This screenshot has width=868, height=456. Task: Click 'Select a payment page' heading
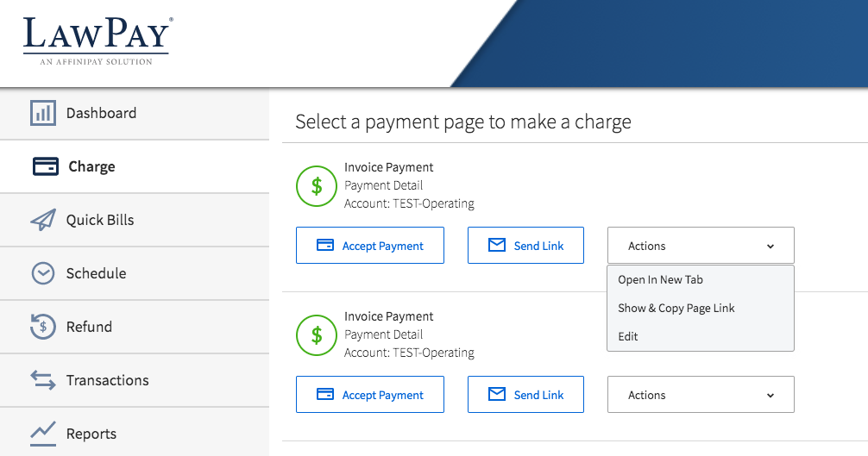click(x=462, y=122)
